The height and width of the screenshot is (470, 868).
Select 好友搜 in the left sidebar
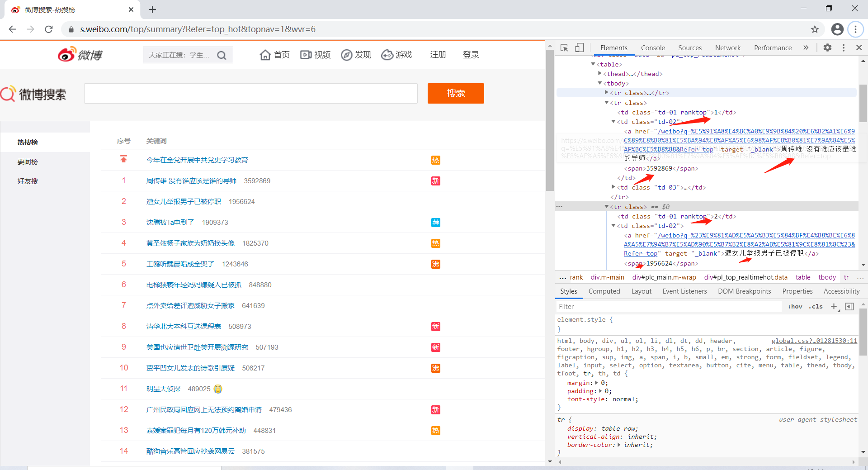click(x=28, y=181)
